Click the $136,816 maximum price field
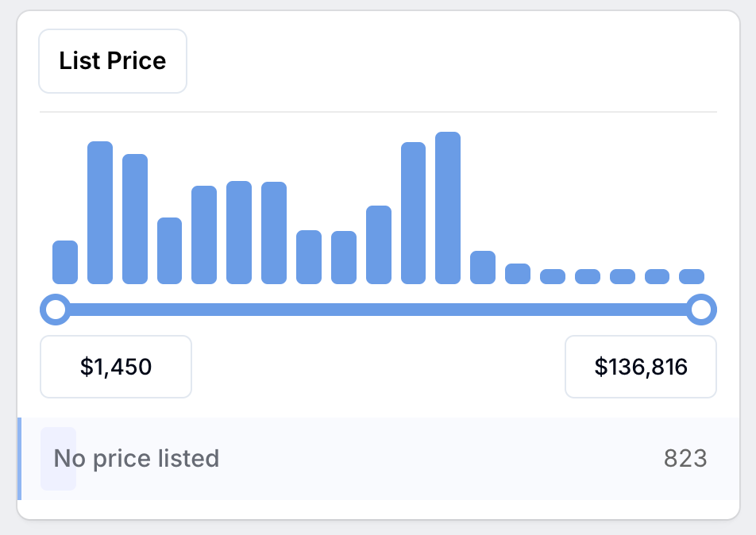Viewport: 756px width, 535px height. [x=641, y=367]
